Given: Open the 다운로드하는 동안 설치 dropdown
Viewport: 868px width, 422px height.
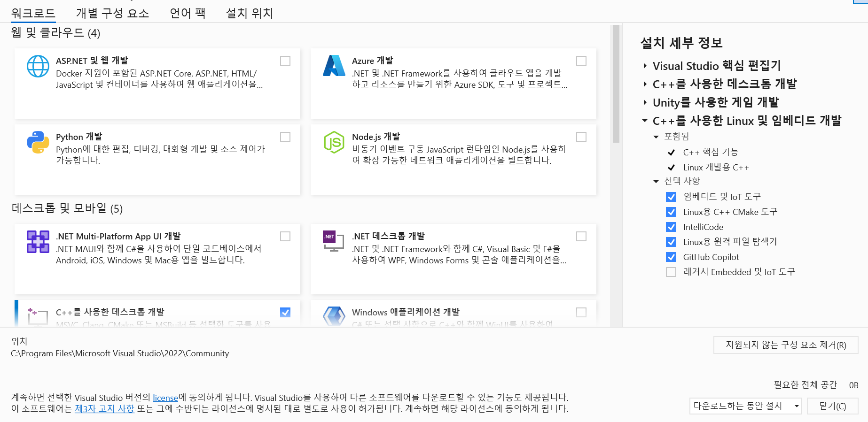Looking at the screenshot, I should click(745, 406).
